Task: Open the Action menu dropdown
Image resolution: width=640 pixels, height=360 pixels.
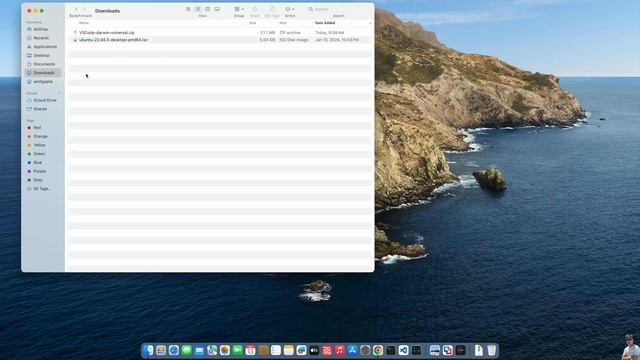Action: pos(290,9)
